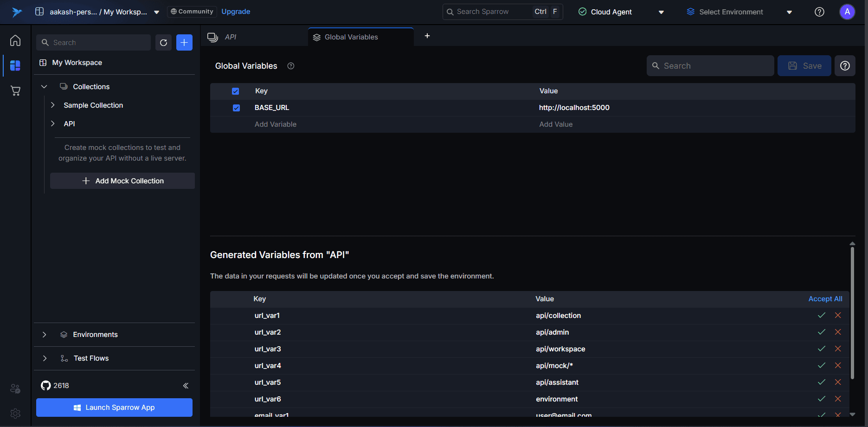This screenshot has height=427, width=868.
Task: Click Launch Sparrow App button
Action: 114,408
